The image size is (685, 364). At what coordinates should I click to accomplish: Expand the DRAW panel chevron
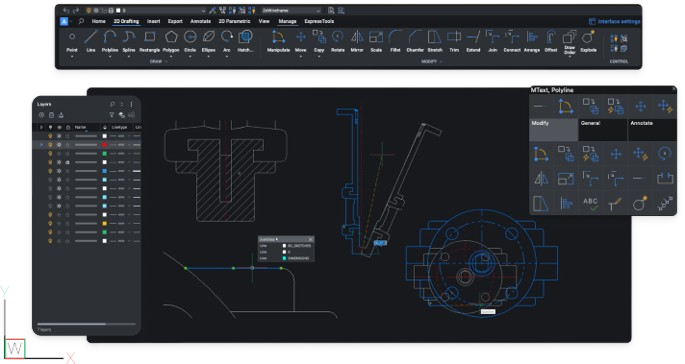(x=166, y=62)
